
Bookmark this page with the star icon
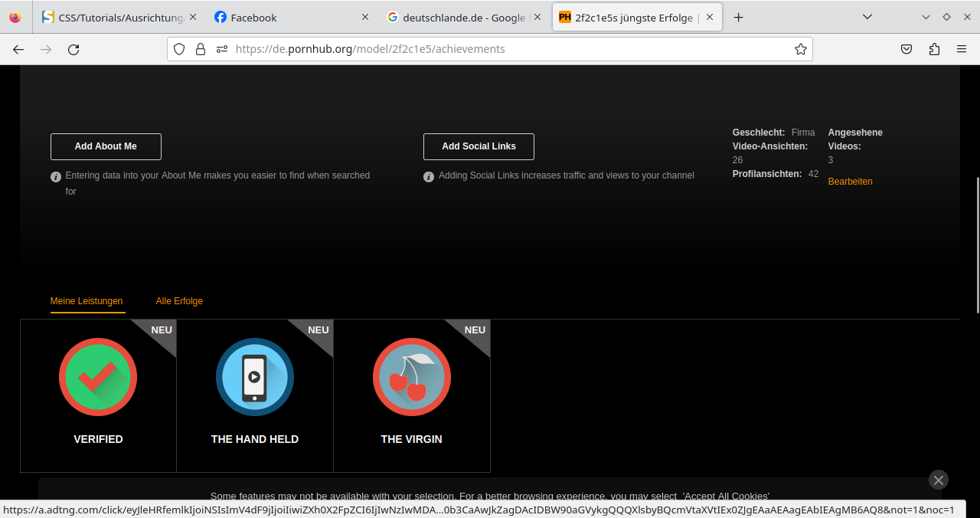coord(800,49)
